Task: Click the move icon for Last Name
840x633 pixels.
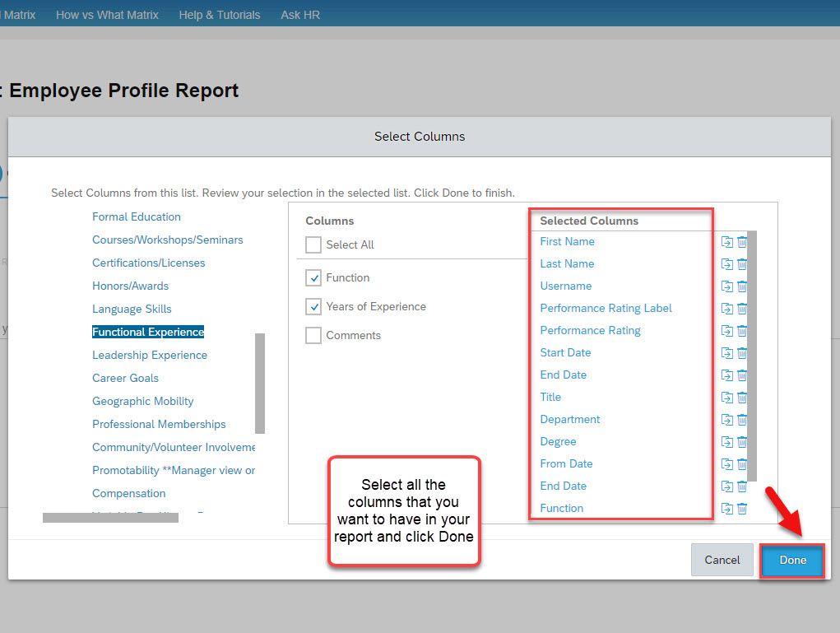Action: click(x=726, y=263)
